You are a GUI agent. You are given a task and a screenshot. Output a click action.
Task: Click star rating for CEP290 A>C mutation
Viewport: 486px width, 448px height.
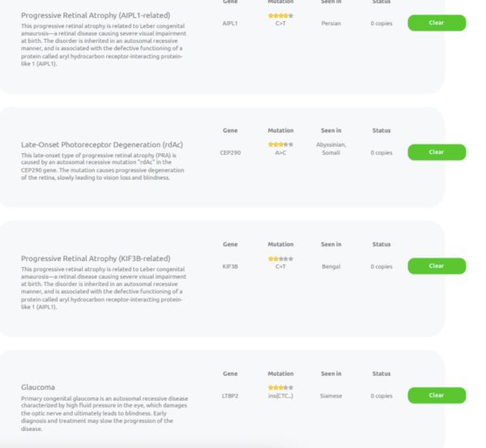click(x=280, y=144)
